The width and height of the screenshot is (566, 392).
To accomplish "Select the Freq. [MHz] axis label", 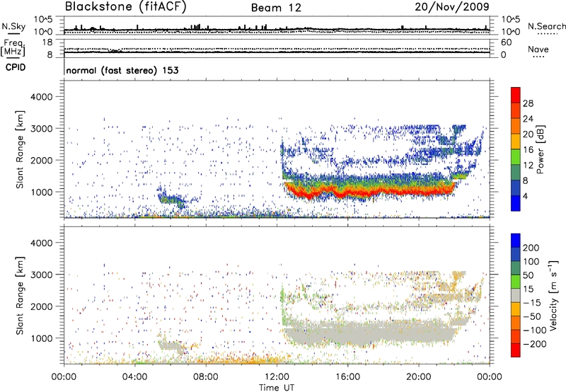I will pyautogui.click(x=13, y=47).
